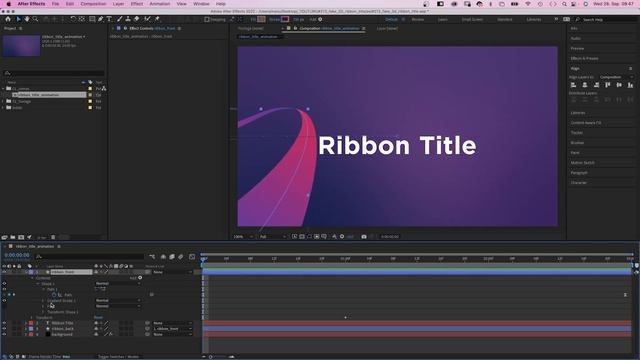Create new folder in Project panel
Screen dimensions: 640x360
13,237
